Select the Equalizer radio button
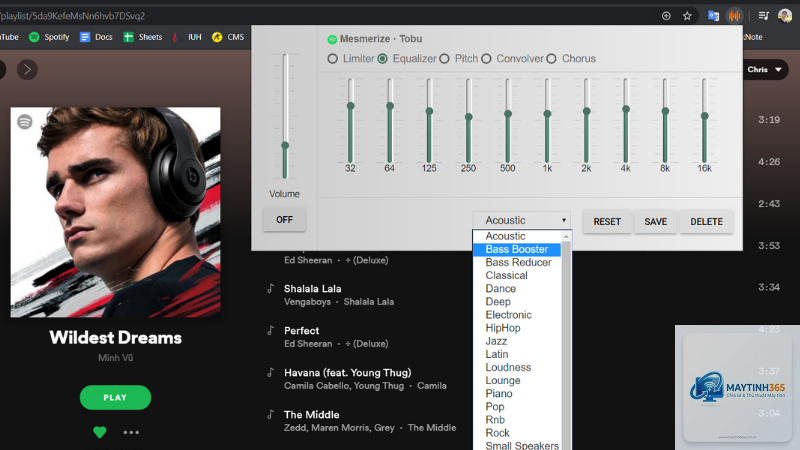 [382, 59]
